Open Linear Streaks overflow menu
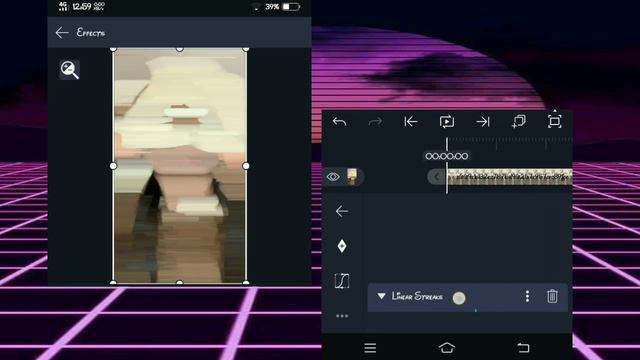Viewport: 640px width, 360px height. [x=527, y=296]
